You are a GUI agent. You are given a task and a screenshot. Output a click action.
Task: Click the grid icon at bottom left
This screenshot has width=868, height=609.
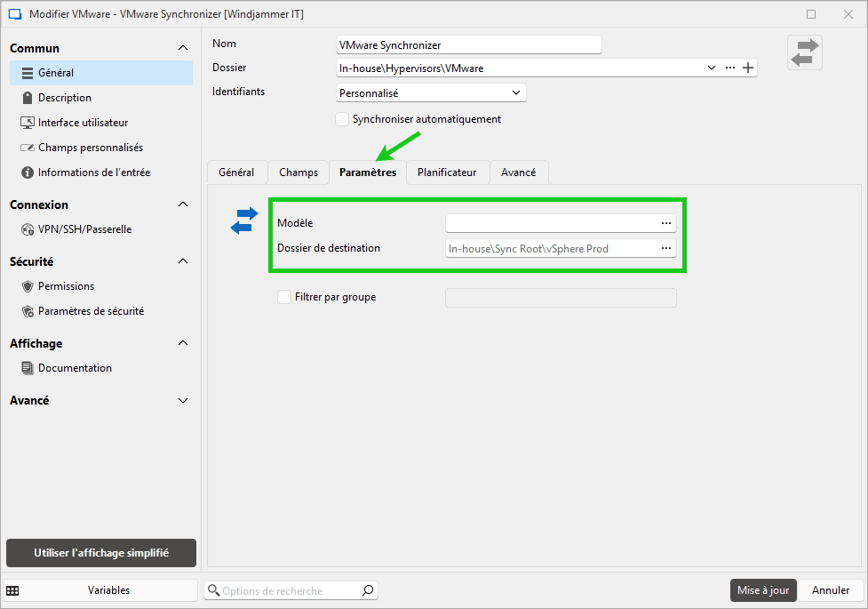coord(13,590)
